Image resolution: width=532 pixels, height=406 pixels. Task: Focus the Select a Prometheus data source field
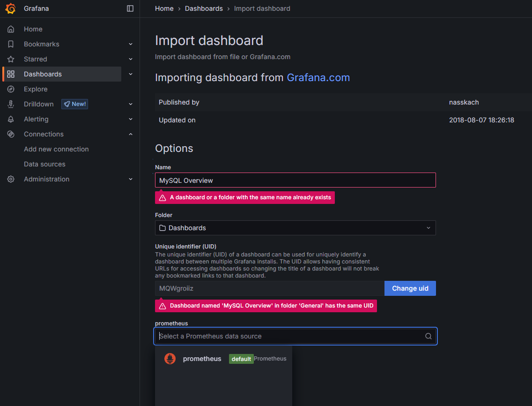point(295,336)
